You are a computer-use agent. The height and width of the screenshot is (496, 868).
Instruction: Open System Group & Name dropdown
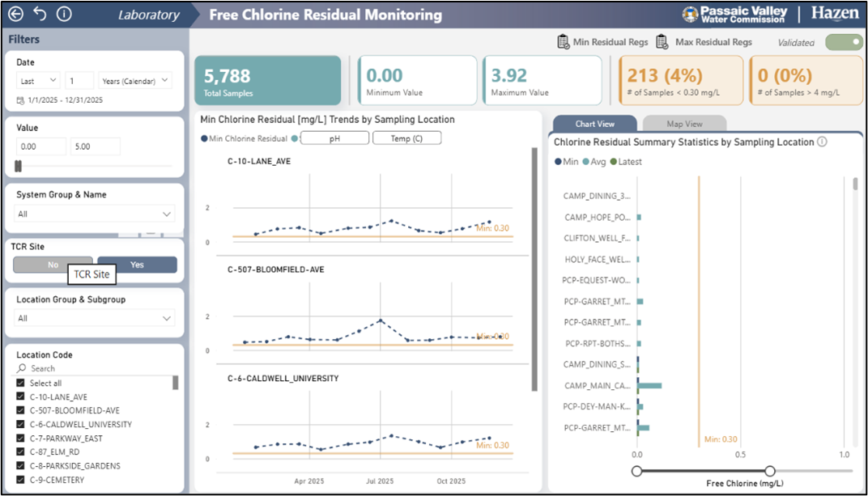pyautogui.click(x=96, y=214)
